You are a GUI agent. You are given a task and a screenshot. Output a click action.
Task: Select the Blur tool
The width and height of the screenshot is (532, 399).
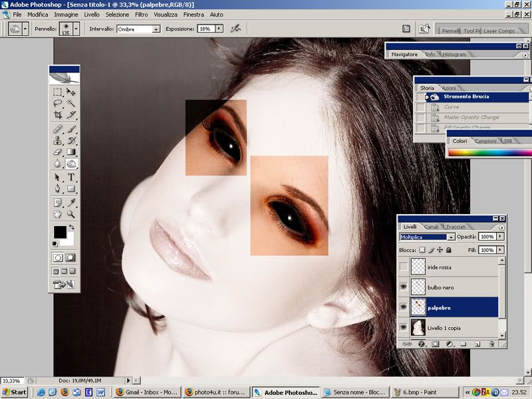pyautogui.click(x=57, y=164)
